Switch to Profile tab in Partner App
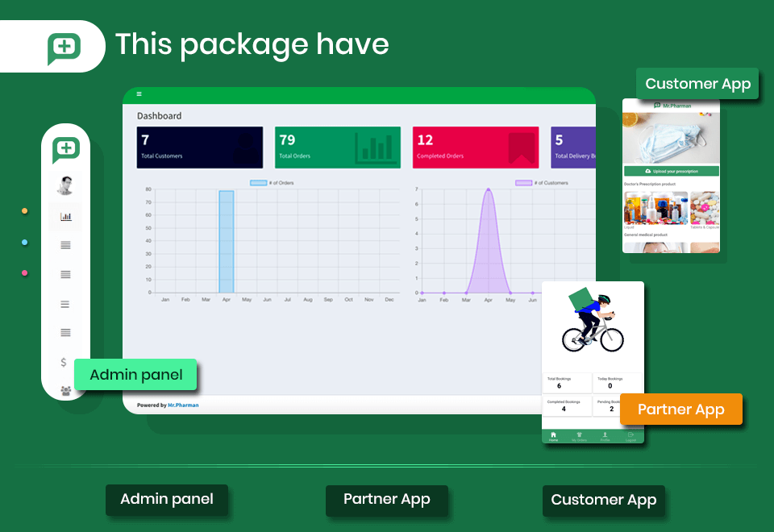This screenshot has height=532, width=774. pyautogui.click(x=605, y=437)
